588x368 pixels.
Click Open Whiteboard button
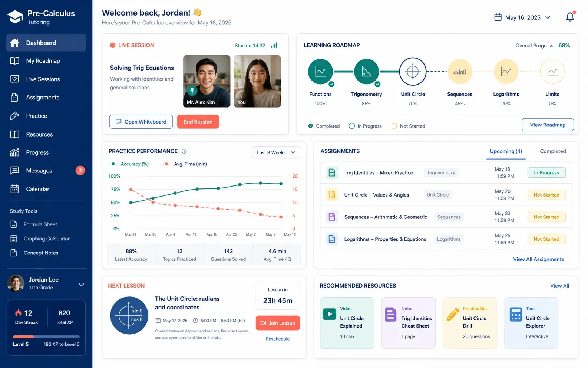(x=141, y=122)
